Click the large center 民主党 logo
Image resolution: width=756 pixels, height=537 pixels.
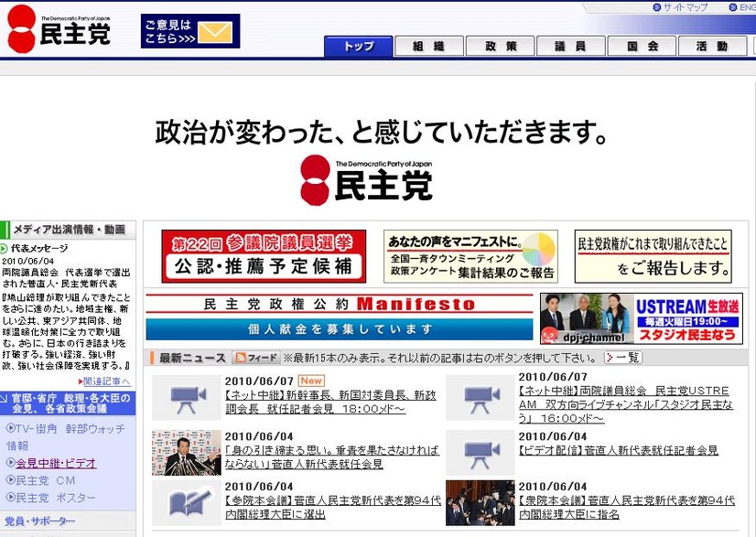point(366,180)
